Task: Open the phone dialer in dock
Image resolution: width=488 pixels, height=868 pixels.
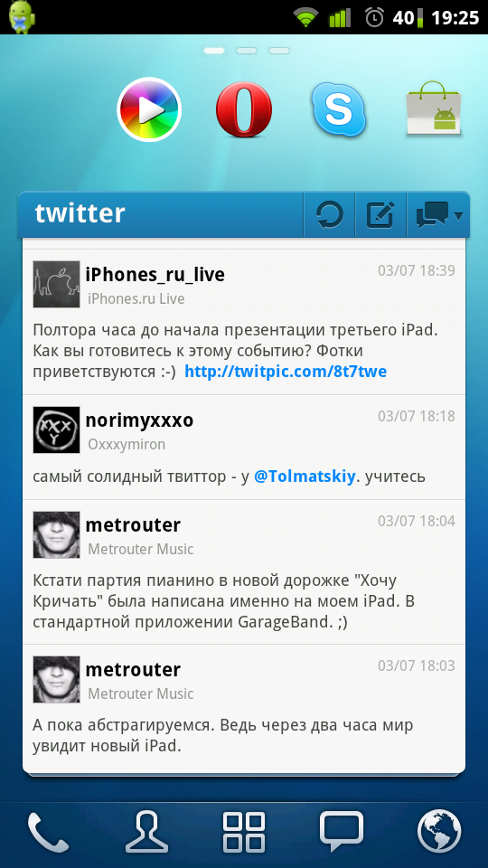Action: coord(49,832)
